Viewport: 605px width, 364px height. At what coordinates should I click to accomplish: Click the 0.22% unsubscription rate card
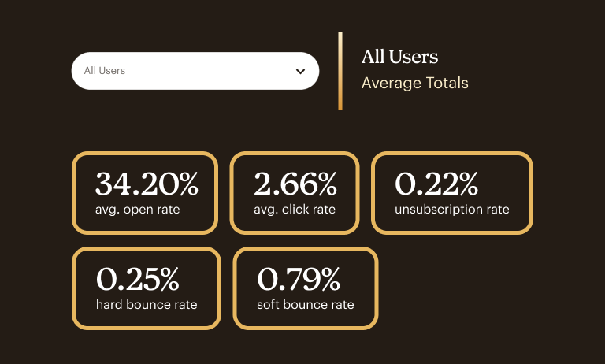(452, 193)
